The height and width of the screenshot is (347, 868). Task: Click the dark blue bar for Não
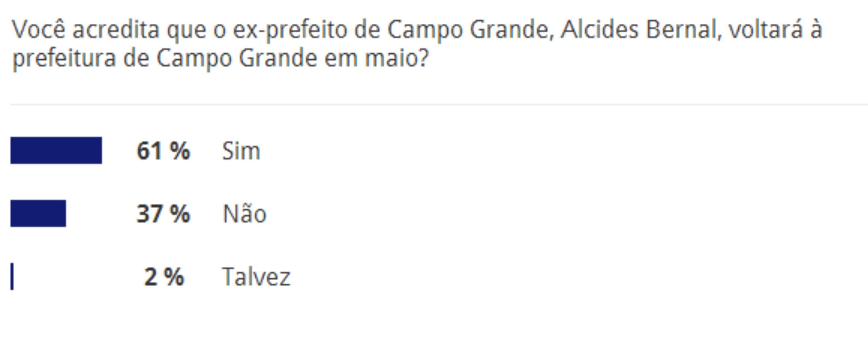pos(38,213)
